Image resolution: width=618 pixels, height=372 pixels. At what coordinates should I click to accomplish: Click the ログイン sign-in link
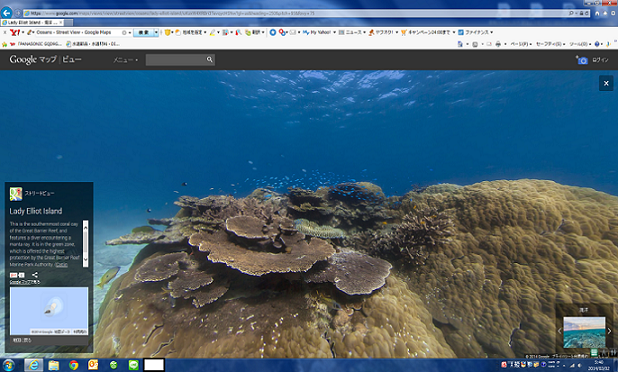tap(600, 60)
